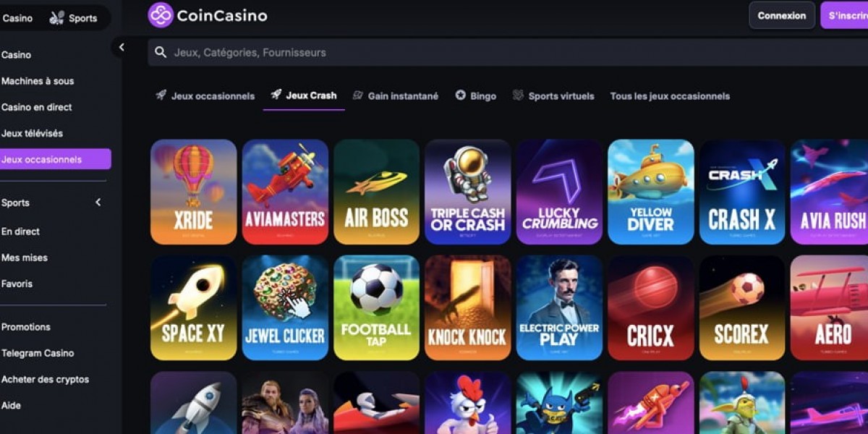This screenshot has width=868, height=434.
Task: Click the Gain instantané ticket icon
Action: pyautogui.click(x=357, y=95)
